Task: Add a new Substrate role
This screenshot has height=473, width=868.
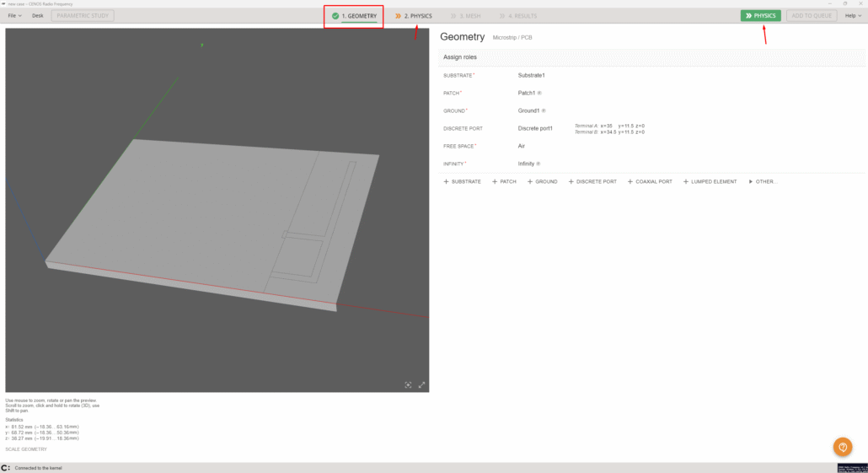Action: 462,181
